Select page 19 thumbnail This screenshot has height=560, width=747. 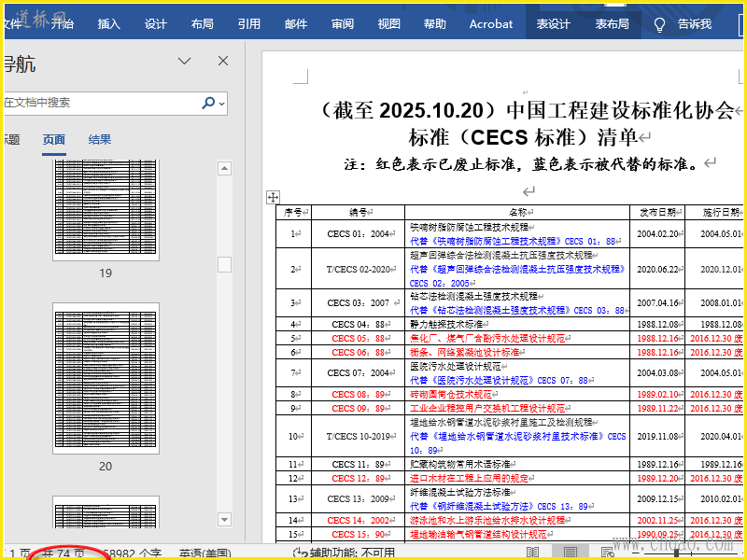106,210
